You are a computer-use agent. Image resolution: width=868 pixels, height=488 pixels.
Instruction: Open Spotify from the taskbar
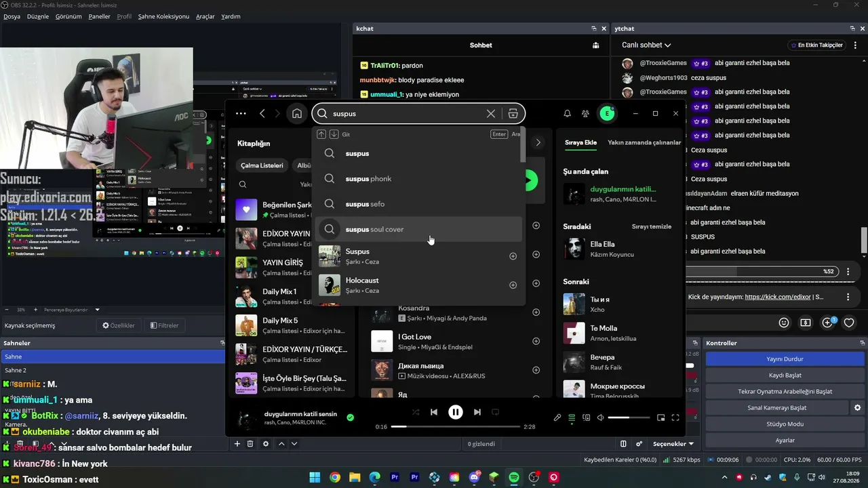point(514,478)
